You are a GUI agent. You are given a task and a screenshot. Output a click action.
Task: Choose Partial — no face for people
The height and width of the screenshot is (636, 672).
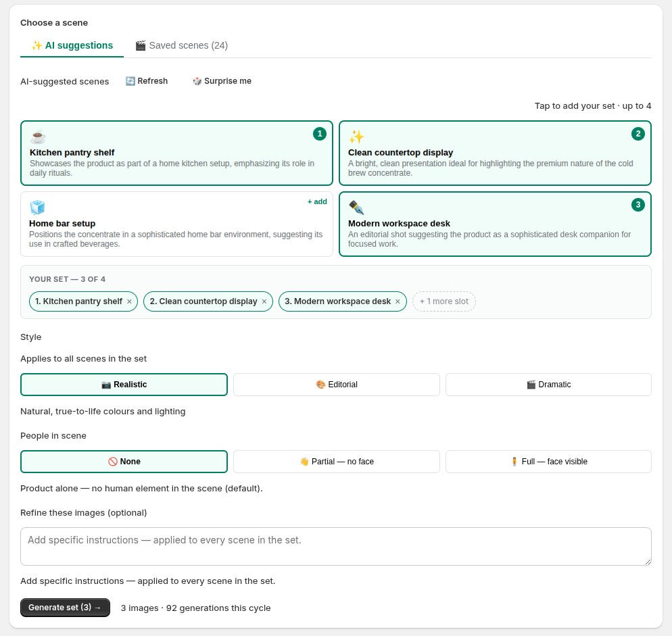pyautogui.click(x=337, y=462)
